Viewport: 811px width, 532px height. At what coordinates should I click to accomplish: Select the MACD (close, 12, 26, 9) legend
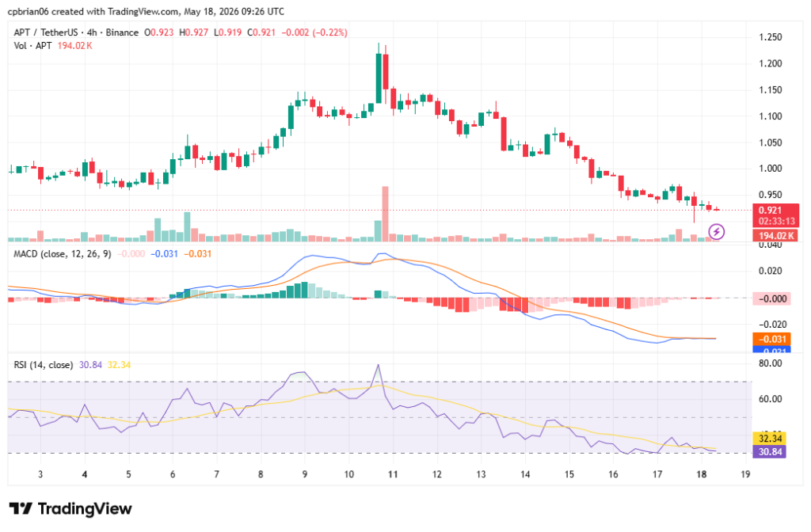pos(62,254)
